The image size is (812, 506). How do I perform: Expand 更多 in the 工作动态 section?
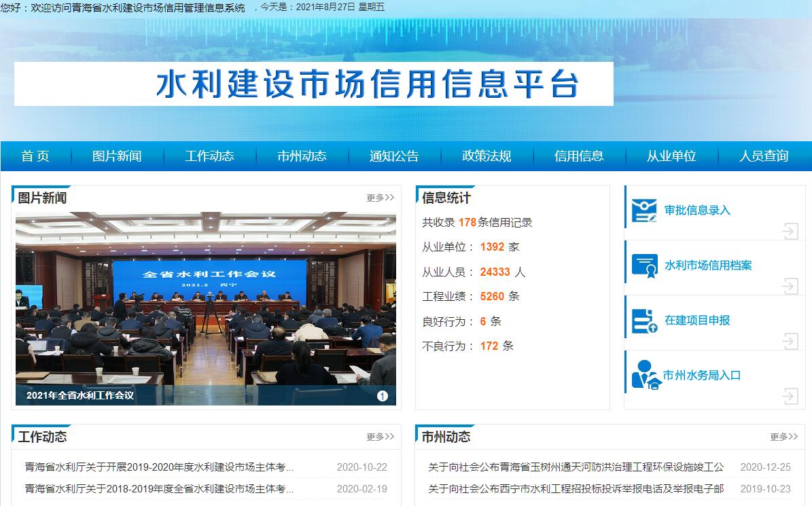pos(380,437)
